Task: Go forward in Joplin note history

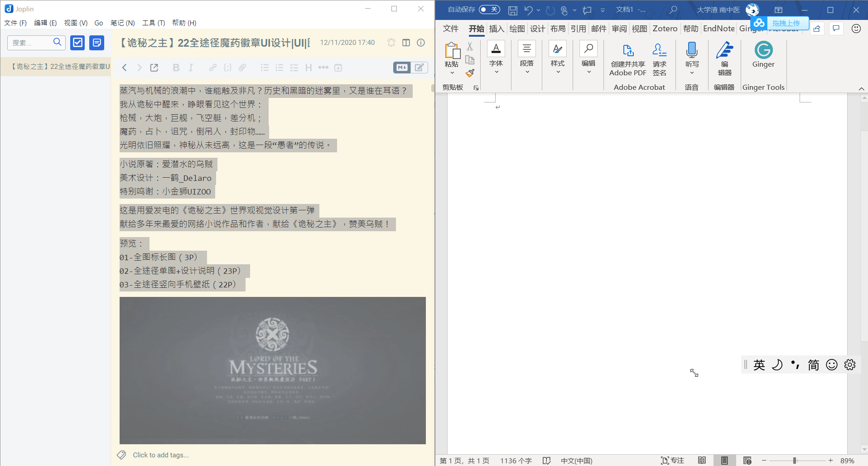Action: coord(140,68)
